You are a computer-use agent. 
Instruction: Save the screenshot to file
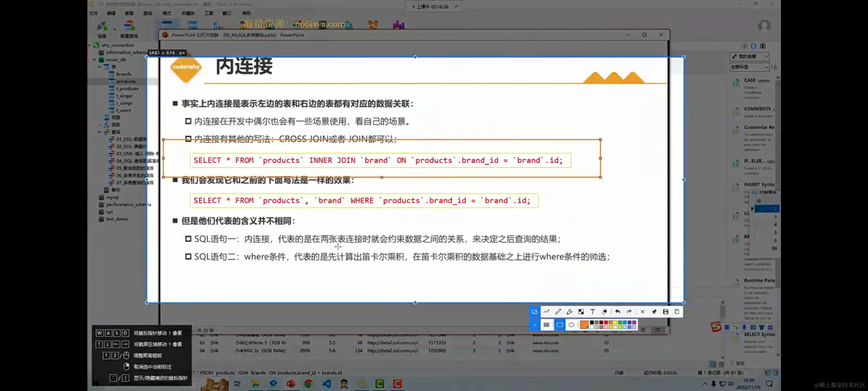tap(665, 312)
